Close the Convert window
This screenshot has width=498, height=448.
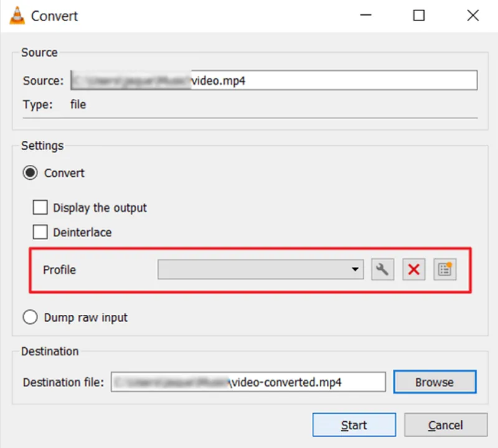point(473,15)
